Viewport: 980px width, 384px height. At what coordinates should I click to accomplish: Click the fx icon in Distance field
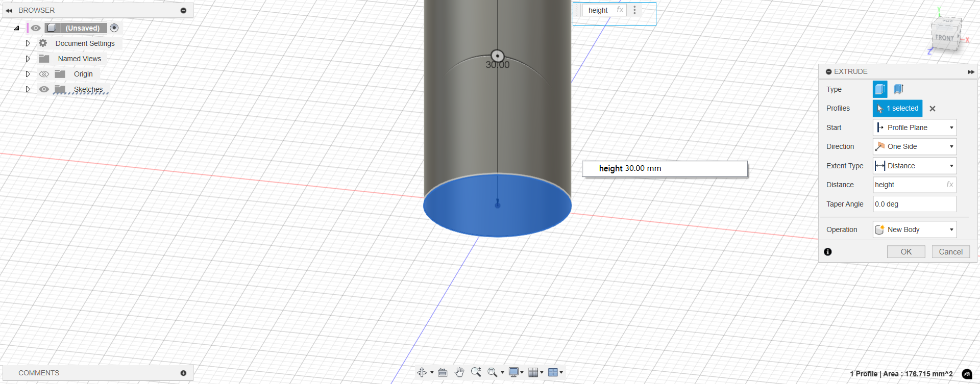pos(949,185)
